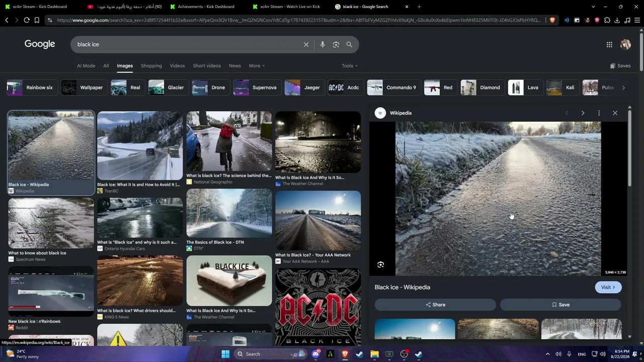Open the Xbox Game Bar taskbar icon
Screen dimensions: 644x362
[389, 354]
